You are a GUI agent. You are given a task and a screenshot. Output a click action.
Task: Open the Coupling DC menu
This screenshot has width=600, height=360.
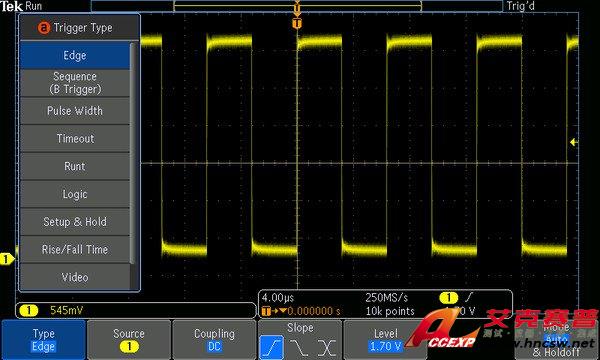pos(214,340)
